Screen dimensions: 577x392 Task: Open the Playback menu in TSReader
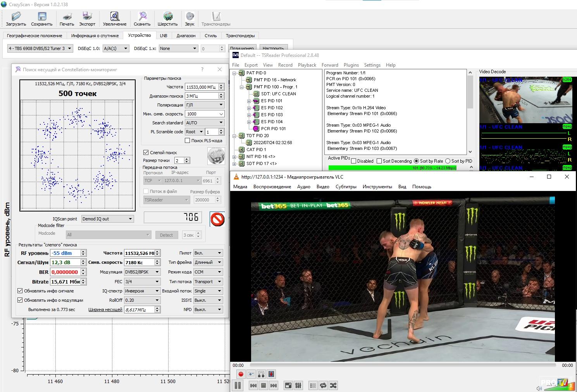307,65
